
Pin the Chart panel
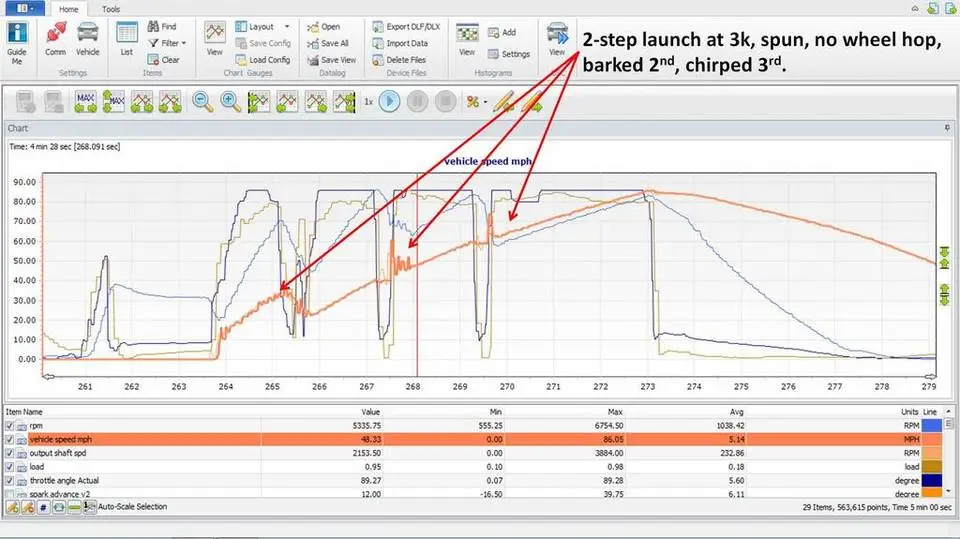coord(947,128)
